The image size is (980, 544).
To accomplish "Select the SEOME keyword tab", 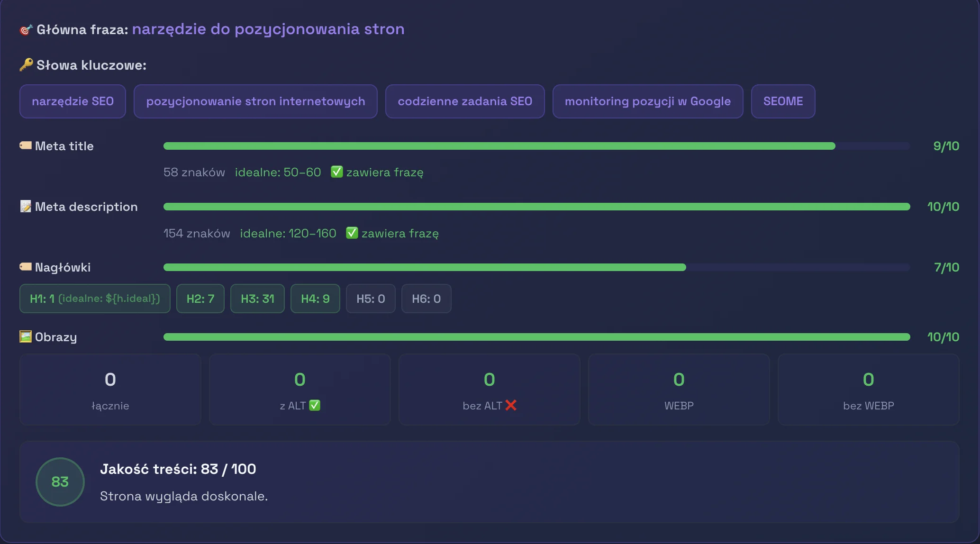I will pos(783,101).
